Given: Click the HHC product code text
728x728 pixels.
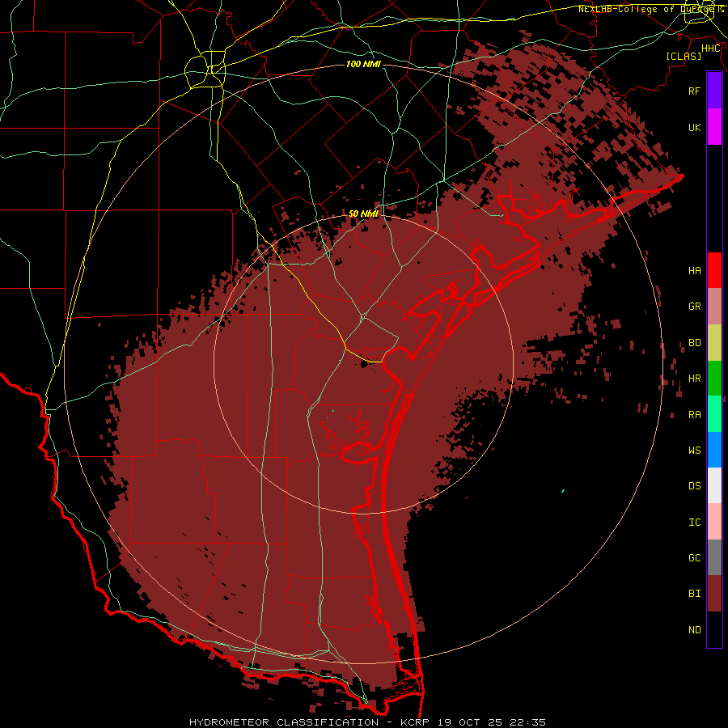Looking at the screenshot, I should (711, 49).
